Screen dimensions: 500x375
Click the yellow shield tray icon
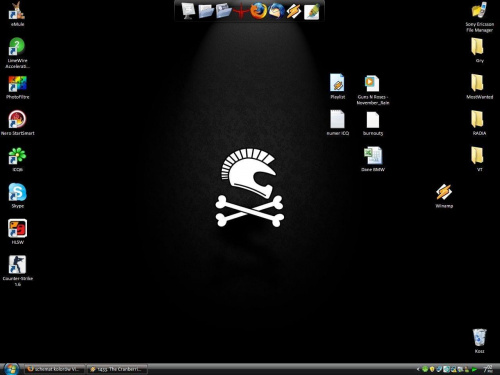(432, 369)
